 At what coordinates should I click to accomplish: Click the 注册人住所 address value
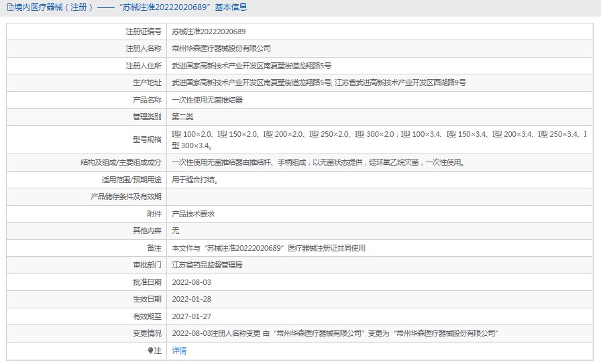pos(252,66)
